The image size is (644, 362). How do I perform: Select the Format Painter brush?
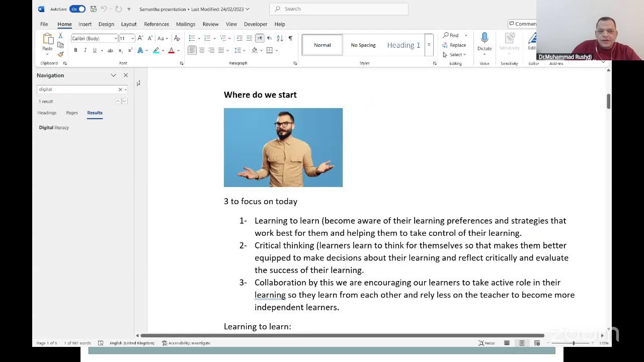(x=60, y=54)
